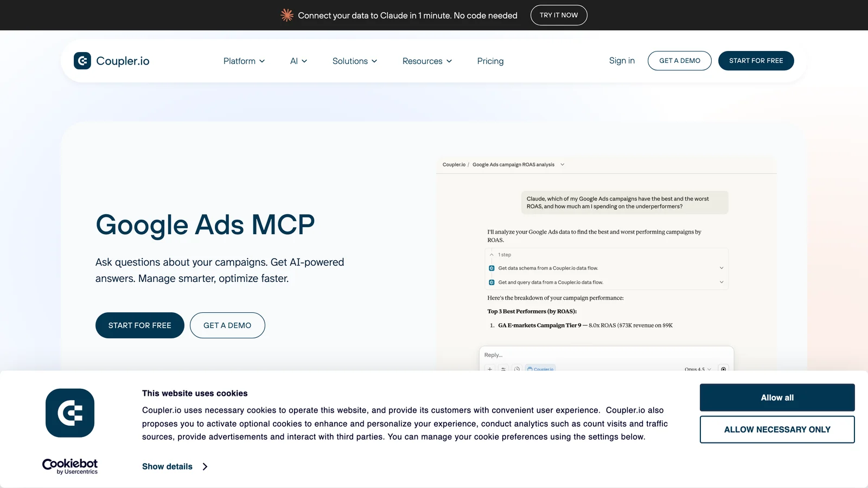Click 'Coupler.io' breadcrumb in chat preview
868x488 pixels.
(x=454, y=165)
